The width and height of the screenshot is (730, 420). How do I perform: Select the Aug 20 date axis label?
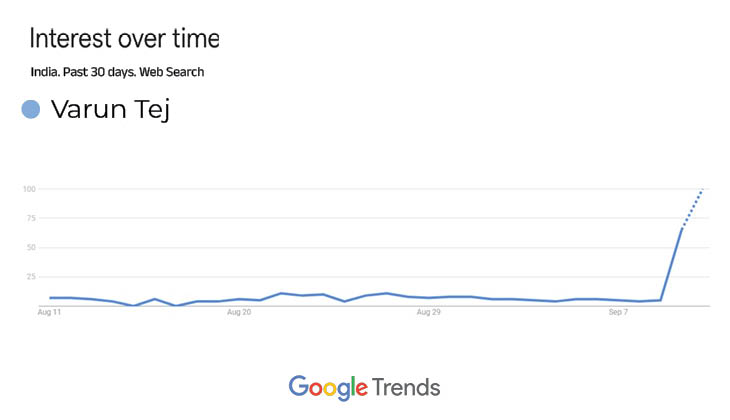239,312
